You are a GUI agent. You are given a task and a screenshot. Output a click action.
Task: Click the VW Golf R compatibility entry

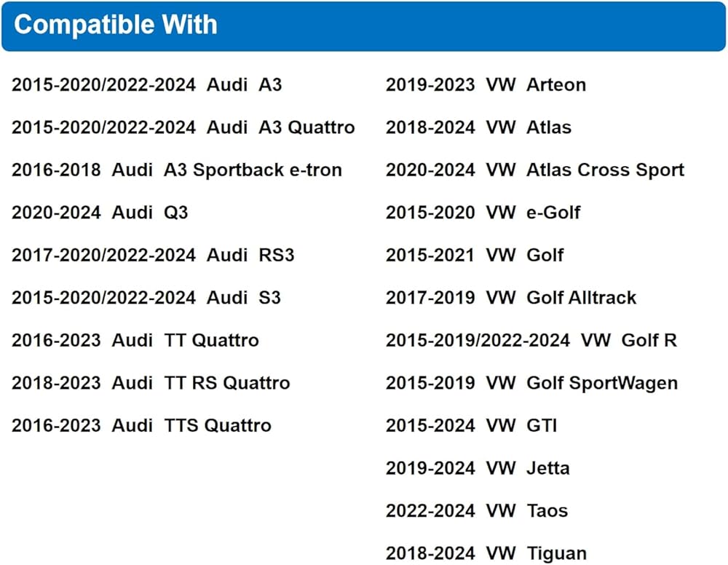tap(531, 340)
